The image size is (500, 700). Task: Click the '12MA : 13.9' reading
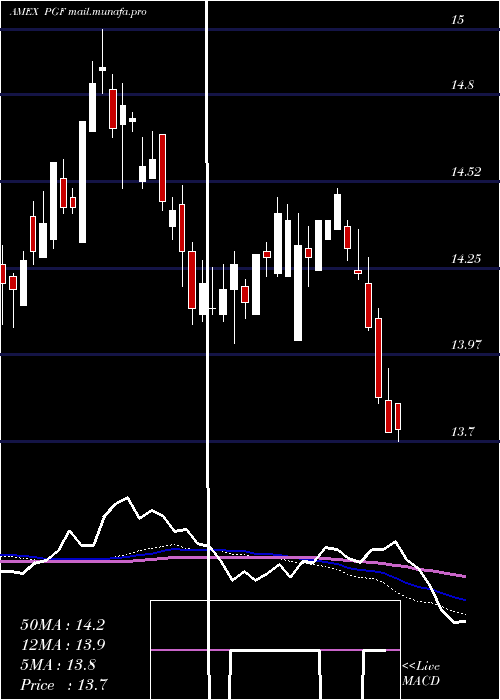pyautogui.click(x=62, y=645)
